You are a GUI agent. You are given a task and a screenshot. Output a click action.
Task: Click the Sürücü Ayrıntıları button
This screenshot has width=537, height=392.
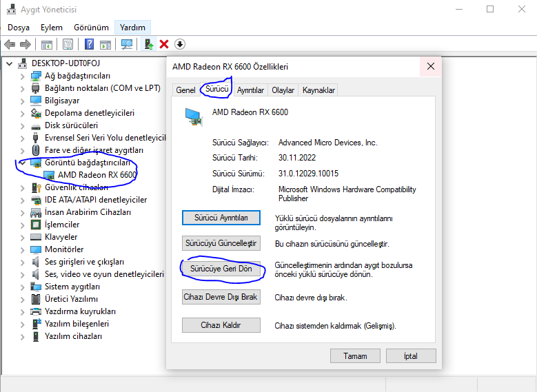221,218
